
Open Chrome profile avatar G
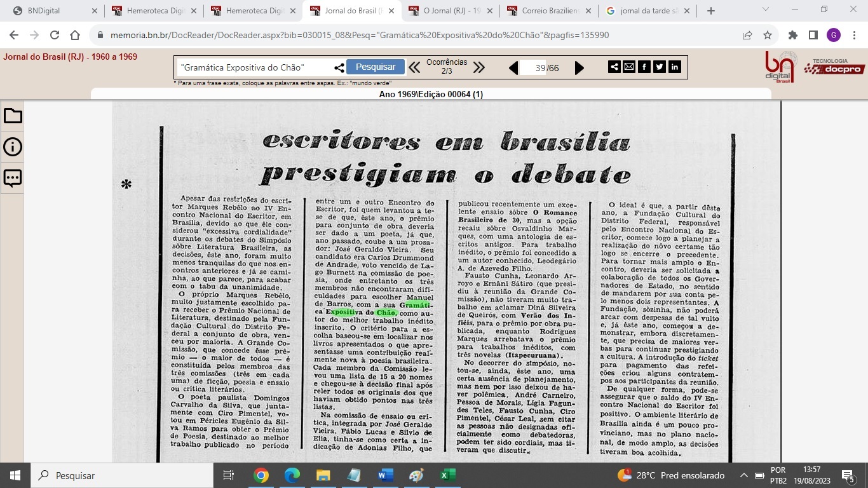click(x=834, y=35)
